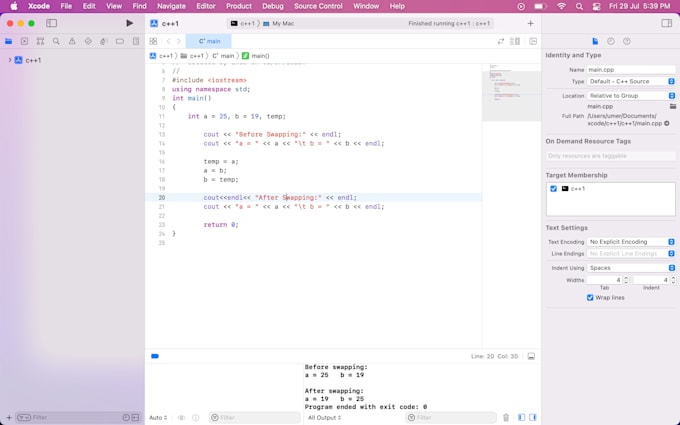Screen dimensions: 680x425
Task: Click the Add (+) library button
Action: click(530, 23)
